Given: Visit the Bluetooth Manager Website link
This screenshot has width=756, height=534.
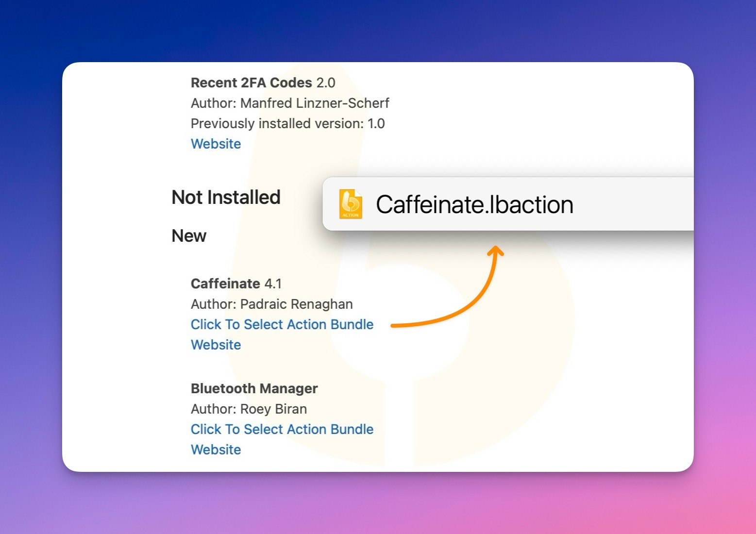Looking at the screenshot, I should [216, 450].
